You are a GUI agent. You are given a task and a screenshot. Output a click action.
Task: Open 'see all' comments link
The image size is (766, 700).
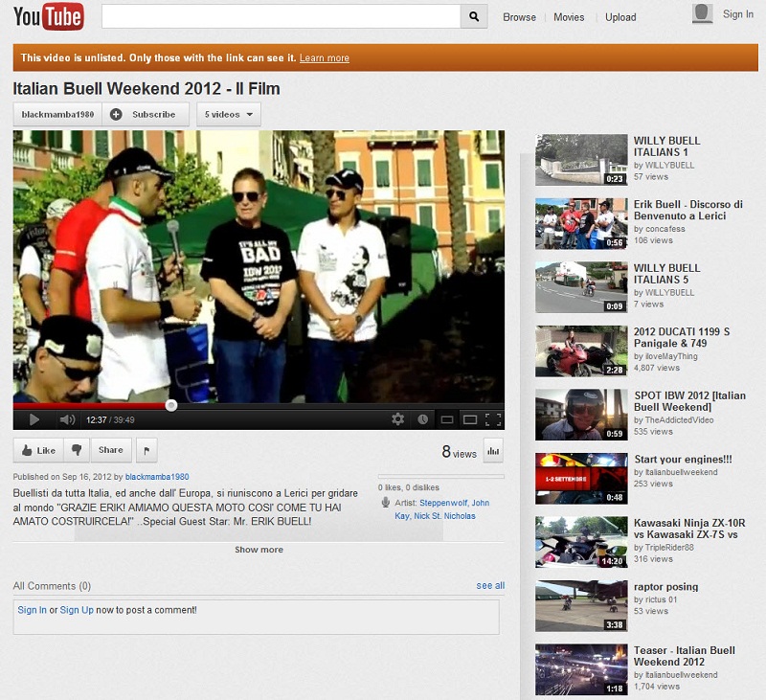490,585
